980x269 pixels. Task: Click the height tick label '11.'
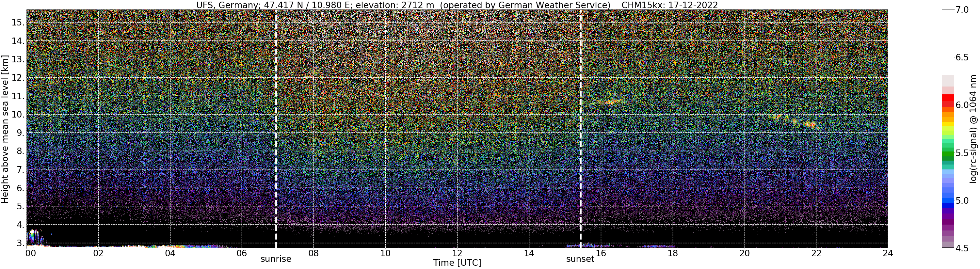click(x=18, y=96)
